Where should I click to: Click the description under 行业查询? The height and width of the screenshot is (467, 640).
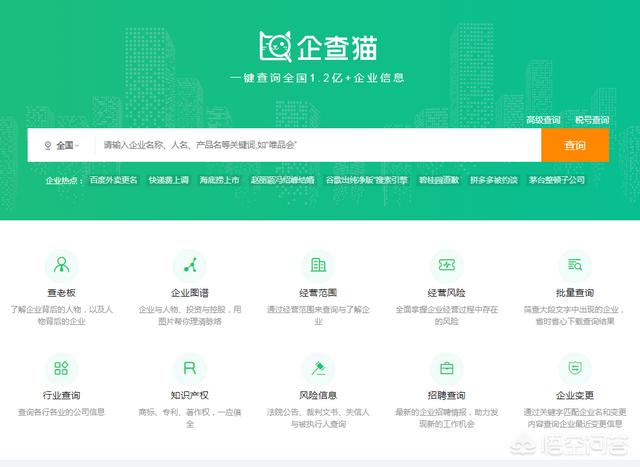pos(61,412)
